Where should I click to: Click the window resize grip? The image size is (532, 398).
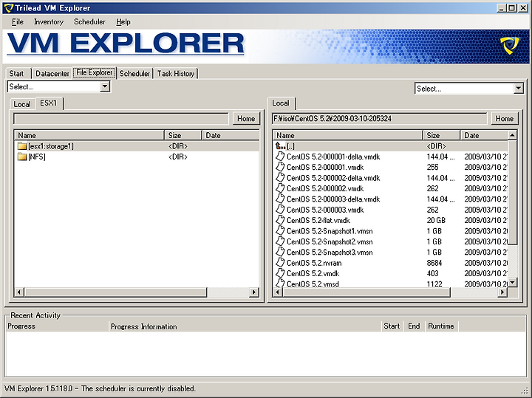[526, 392]
